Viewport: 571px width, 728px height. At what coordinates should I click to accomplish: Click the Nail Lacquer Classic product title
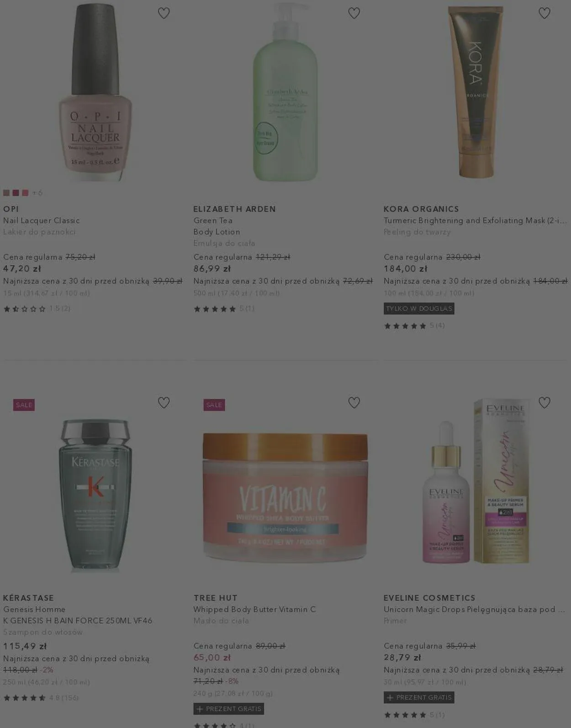click(42, 221)
